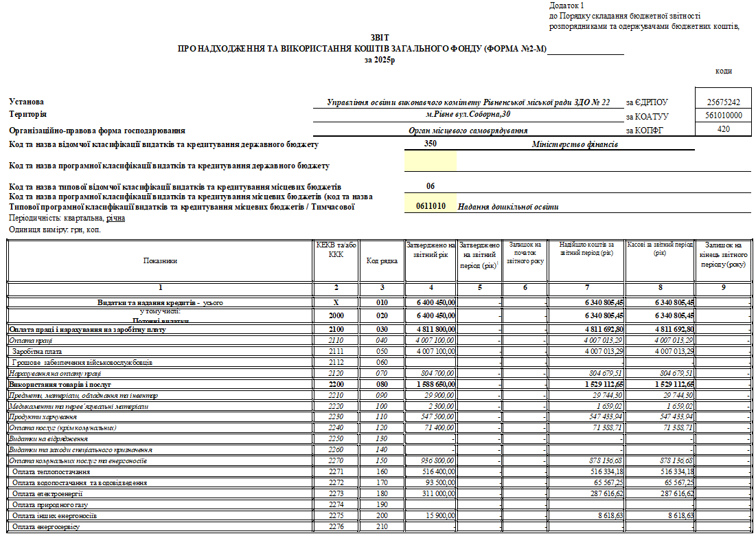Click the institution name 'Управління освіти' cell

[468, 102]
